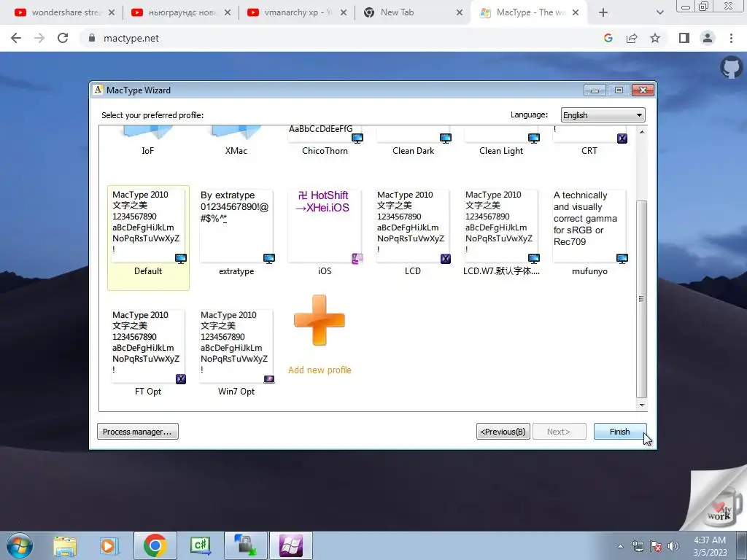The width and height of the screenshot is (747, 560).
Task: Open the Process manager
Action: coord(138,432)
